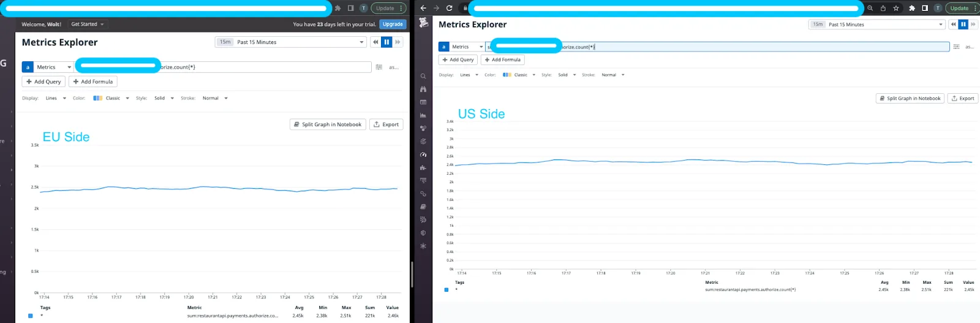Screen dimensions: 980x323
Task: Click Split Graph in Notebook in US window
Action: [910, 98]
